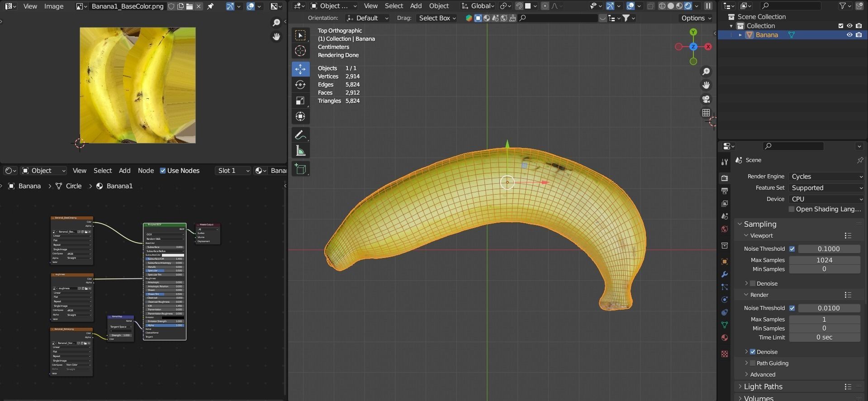Open image file folder icon for Banana1_BaseColor
Screen dimensions: 868x401
click(190, 6)
